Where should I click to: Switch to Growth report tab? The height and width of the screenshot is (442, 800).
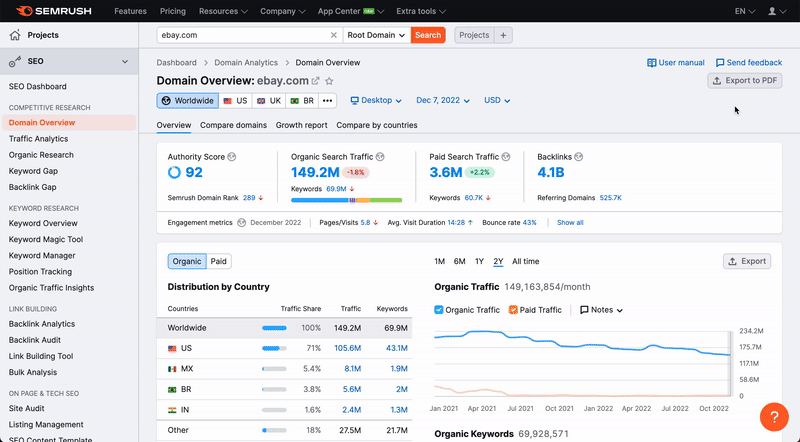click(x=302, y=125)
